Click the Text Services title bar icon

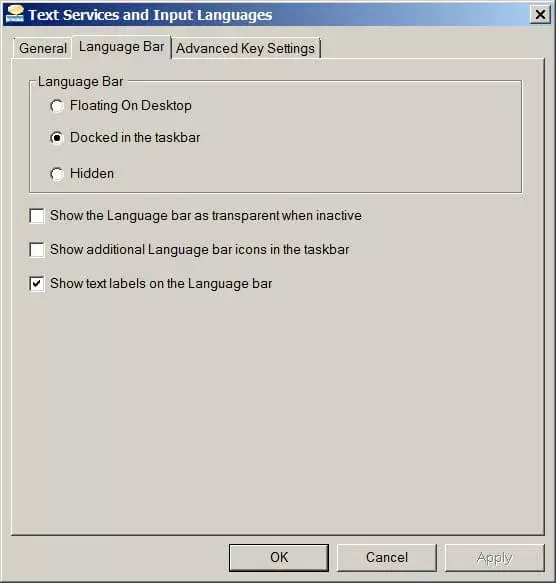15,14
